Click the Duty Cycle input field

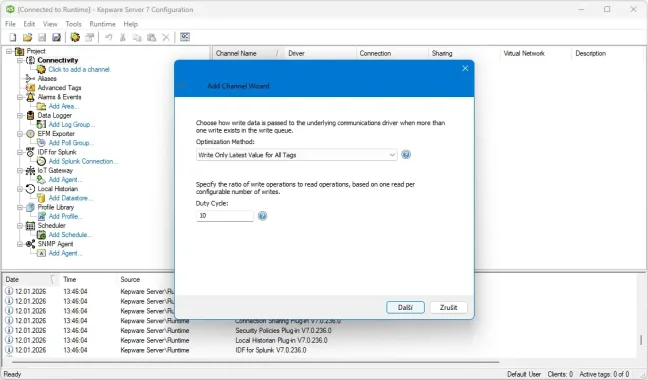(225, 216)
